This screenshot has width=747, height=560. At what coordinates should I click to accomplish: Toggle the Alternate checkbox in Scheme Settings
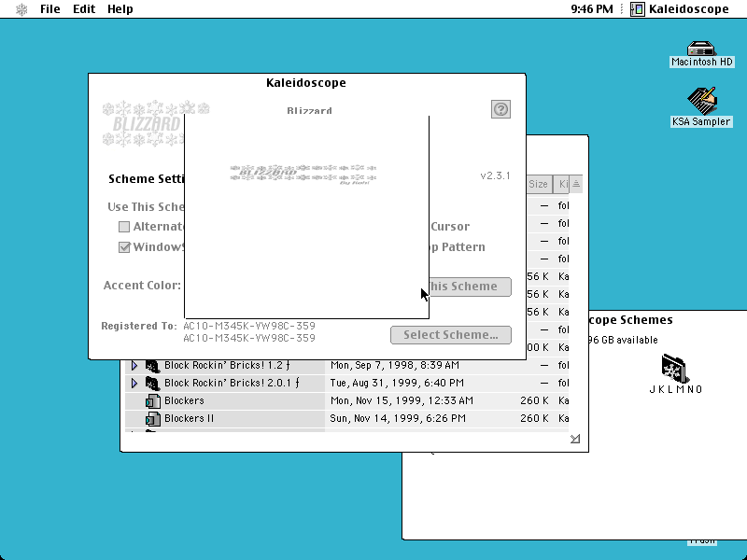124,227
